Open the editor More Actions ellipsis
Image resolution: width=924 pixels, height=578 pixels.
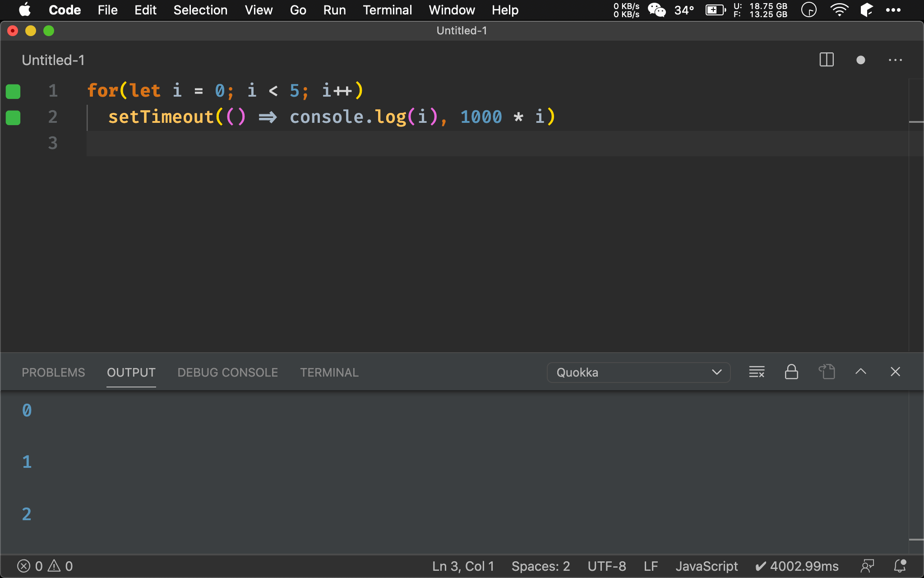coord(895,60)
